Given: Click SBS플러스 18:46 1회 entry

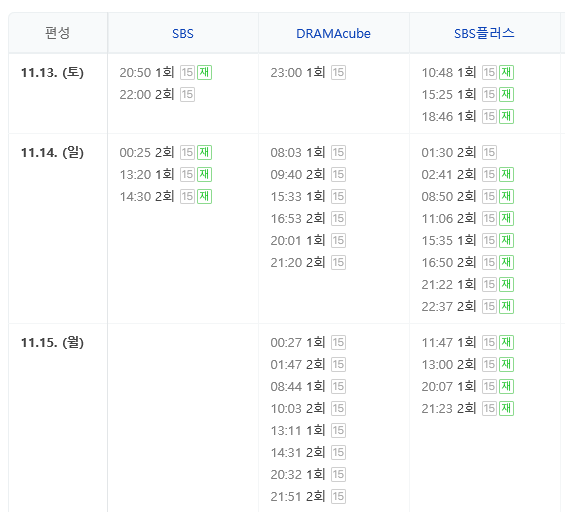Looking at the screenshot, I should coord(468,116).
